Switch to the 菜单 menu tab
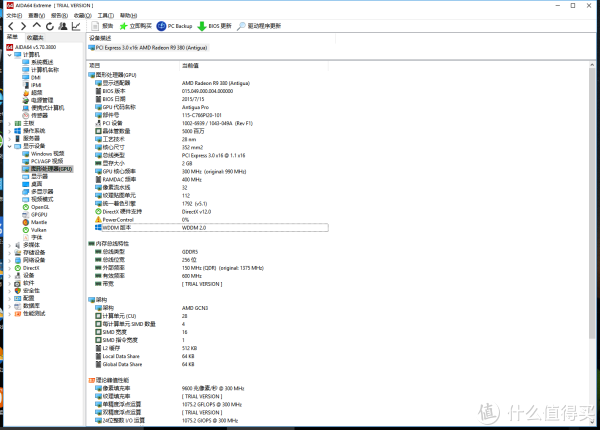600x430 pixels. pos(13,37)
